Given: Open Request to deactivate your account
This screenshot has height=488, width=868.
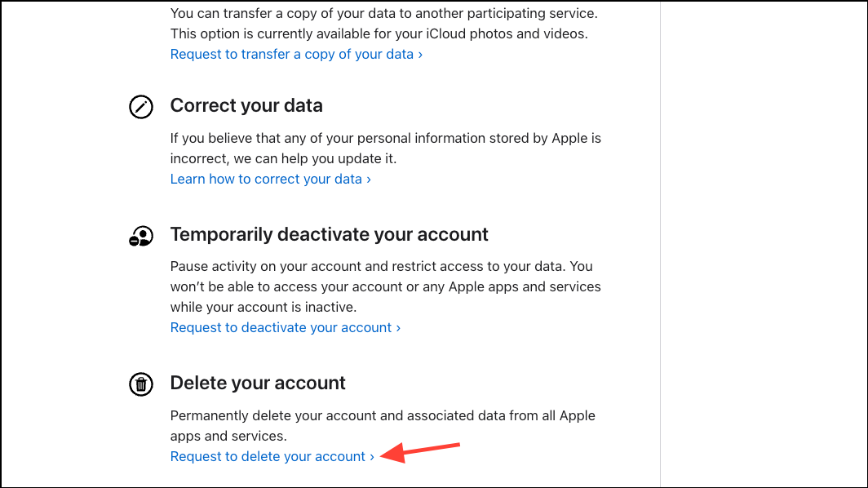Looking at the screenshot, I should point(280,327).
